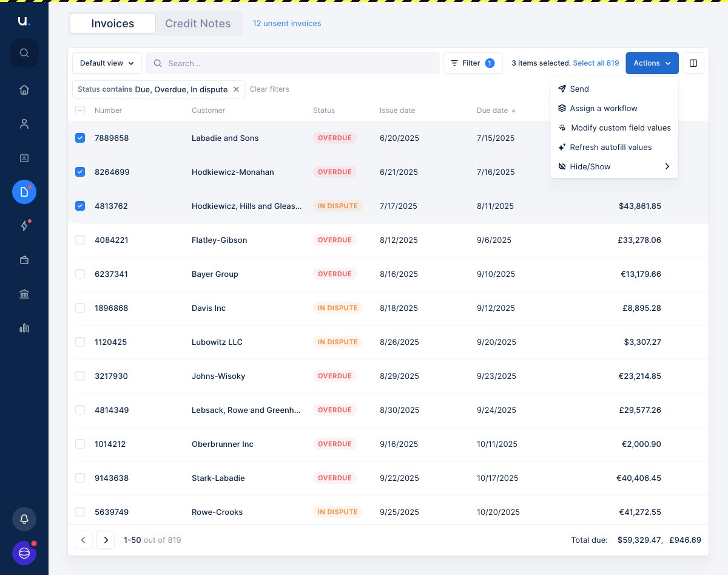The image size is (728, 575).
Task: Check the invoice 4084221 checkbox
Action: tap(80, 240)
